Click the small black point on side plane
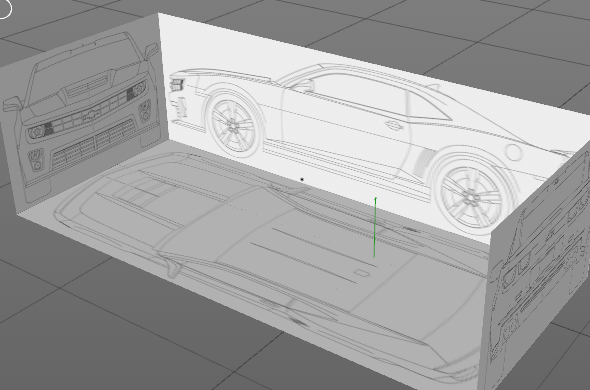Screen dimensions: 590x390 (302, 180)
